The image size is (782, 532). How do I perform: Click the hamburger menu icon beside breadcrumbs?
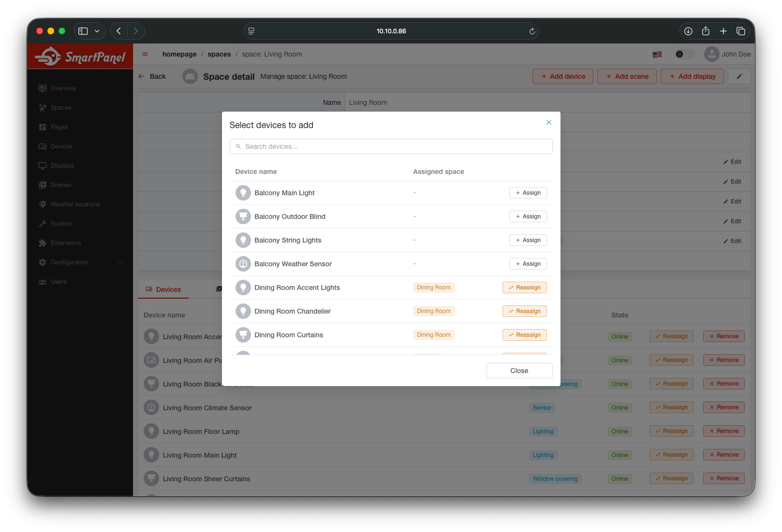(x=145, y=54)
